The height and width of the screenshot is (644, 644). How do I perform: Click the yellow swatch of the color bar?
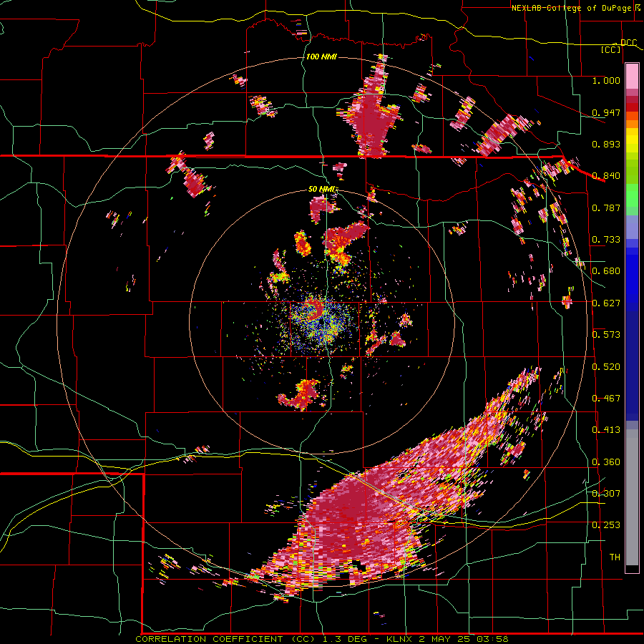(632, 140)
